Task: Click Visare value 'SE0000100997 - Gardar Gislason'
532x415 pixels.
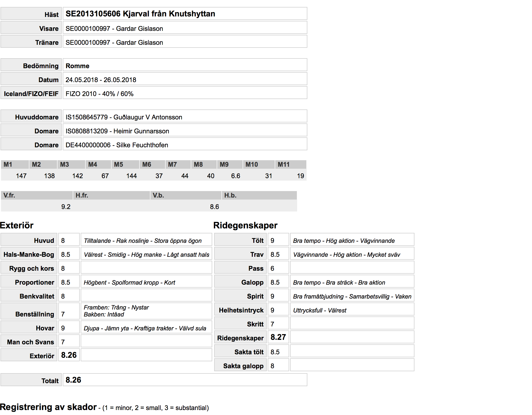Action: tap(114, 29)
